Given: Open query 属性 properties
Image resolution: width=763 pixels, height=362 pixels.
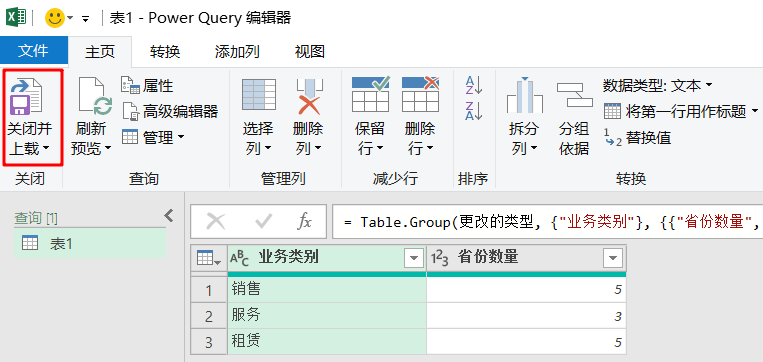Looking at the screenshot, I should coord(147,86).
